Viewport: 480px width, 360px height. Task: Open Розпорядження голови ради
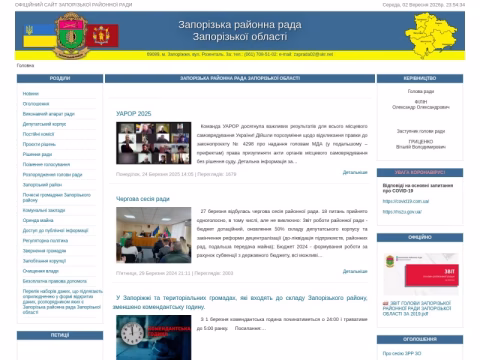pos(52,175)
